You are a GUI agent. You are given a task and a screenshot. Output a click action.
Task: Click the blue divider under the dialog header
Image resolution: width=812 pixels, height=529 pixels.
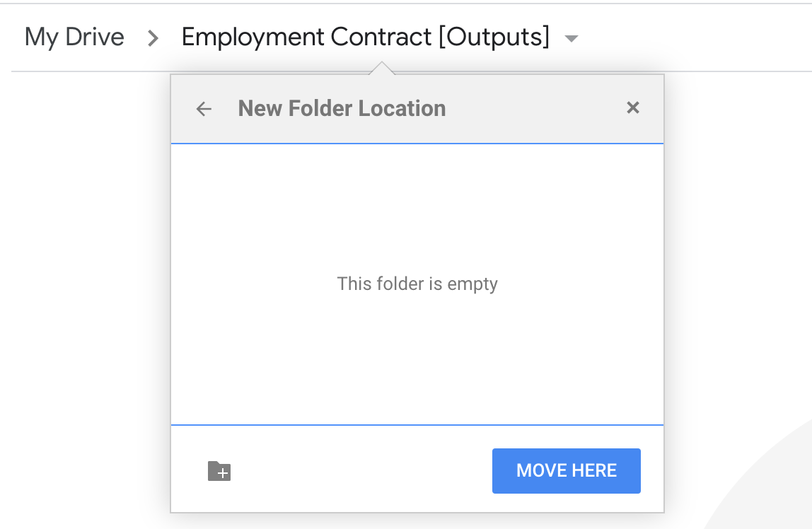[x=417, y=144]
